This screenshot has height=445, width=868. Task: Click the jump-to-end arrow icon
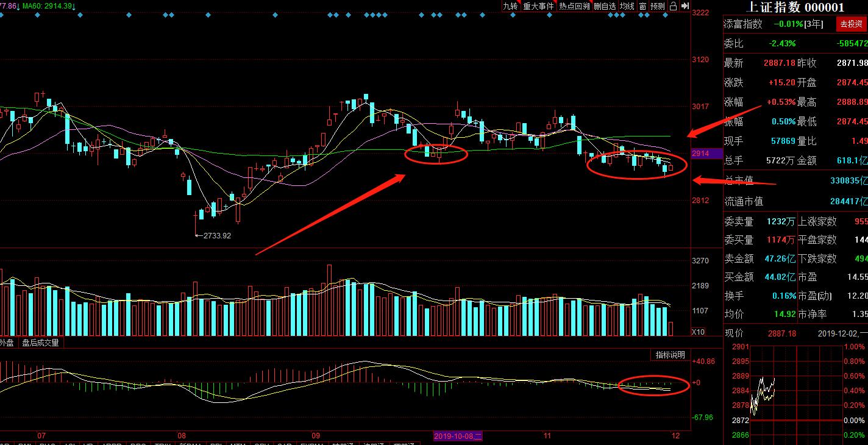click(685, 6)
